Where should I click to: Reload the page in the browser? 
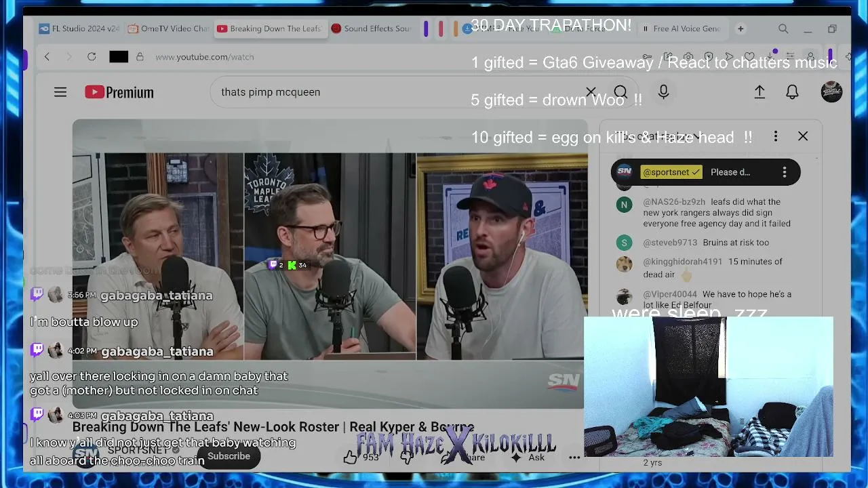(x=92, y=57)
